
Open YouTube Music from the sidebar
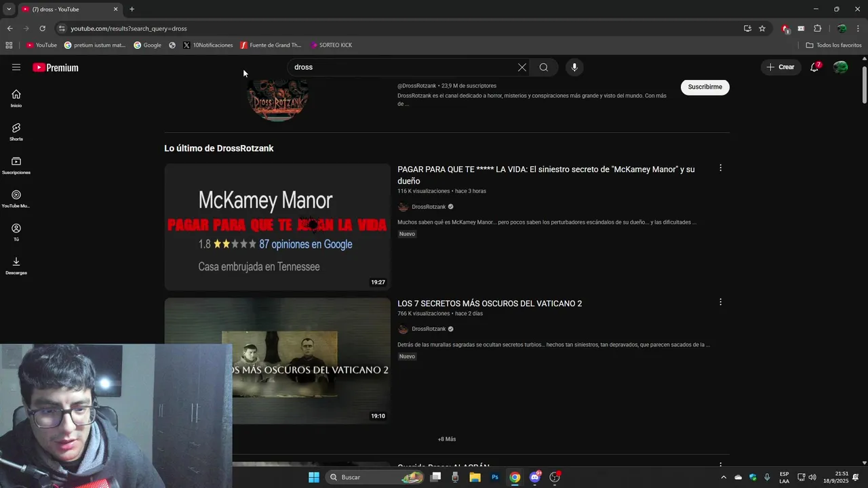coord(16,199)
